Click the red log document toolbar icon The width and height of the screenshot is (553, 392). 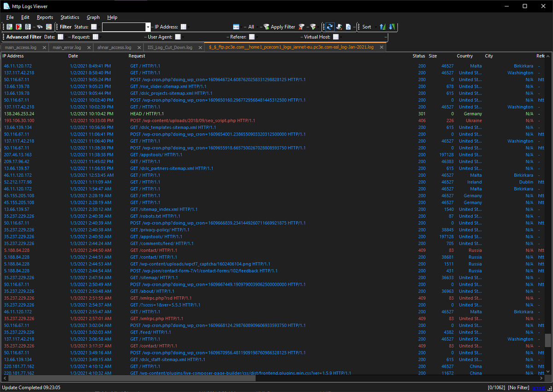click(x=19, y=27)
